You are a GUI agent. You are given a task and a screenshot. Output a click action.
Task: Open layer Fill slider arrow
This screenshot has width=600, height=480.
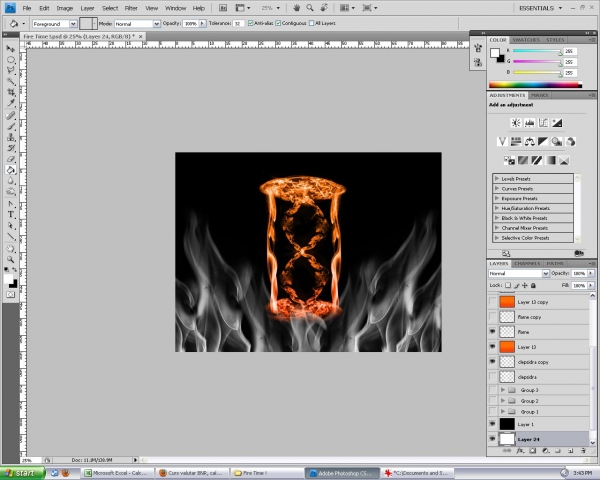pyautogui.click(x=591, y=286)
